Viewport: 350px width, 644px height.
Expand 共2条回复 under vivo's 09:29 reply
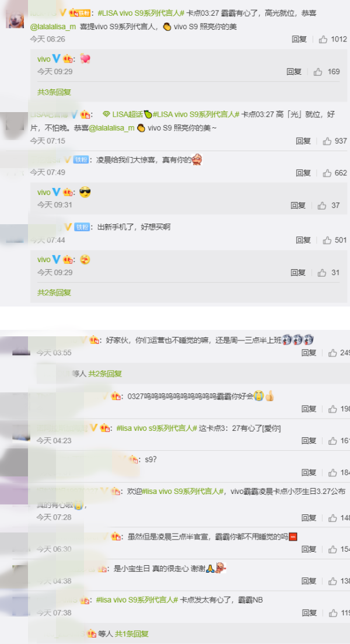54,293
